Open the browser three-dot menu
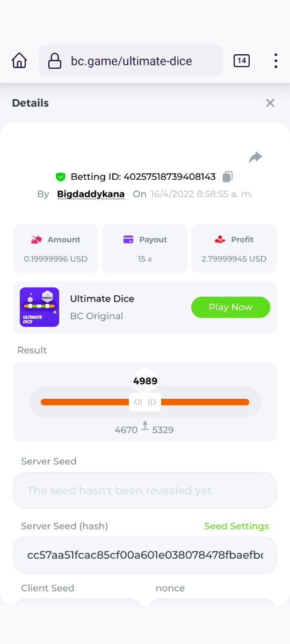This screenshot has height=644, width=290. coord(275,61)
